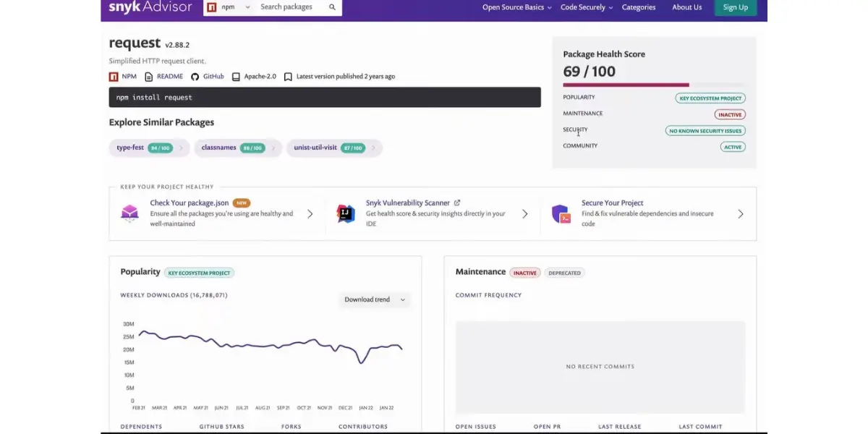This screenshot has width=868, height=434.
Task: Click the SECURITY label in score card
Action: tap(575, 129)
